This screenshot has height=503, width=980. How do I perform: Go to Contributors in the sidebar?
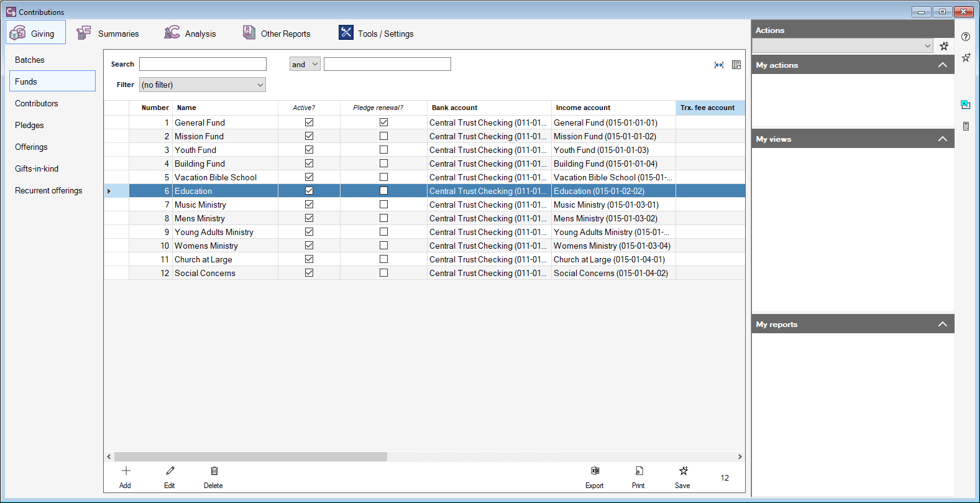click(x=37, y=103)
